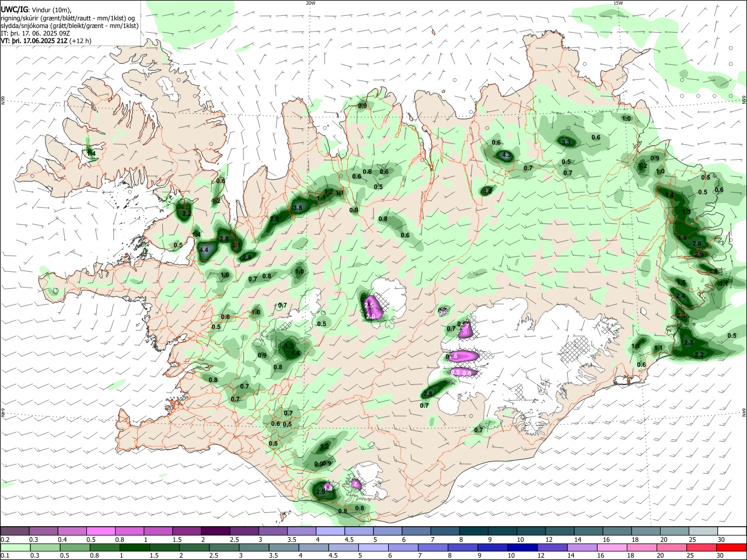Image resolution: width=747 pixels, height=560 pixels.
Task: Click the 3.3 precipitation value in the northeast
Action: click(x=566, y=142)
